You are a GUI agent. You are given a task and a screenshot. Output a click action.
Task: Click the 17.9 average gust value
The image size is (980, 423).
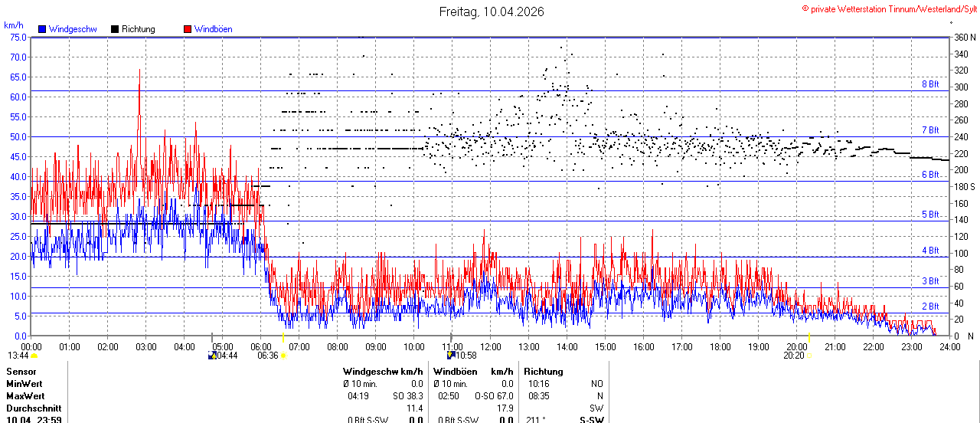point(505,408)
